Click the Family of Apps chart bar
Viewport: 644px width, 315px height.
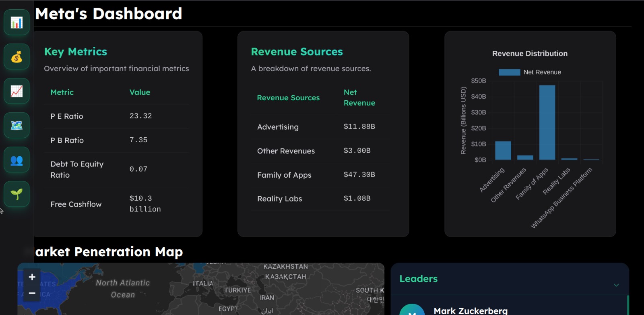[x=547, y=122]
